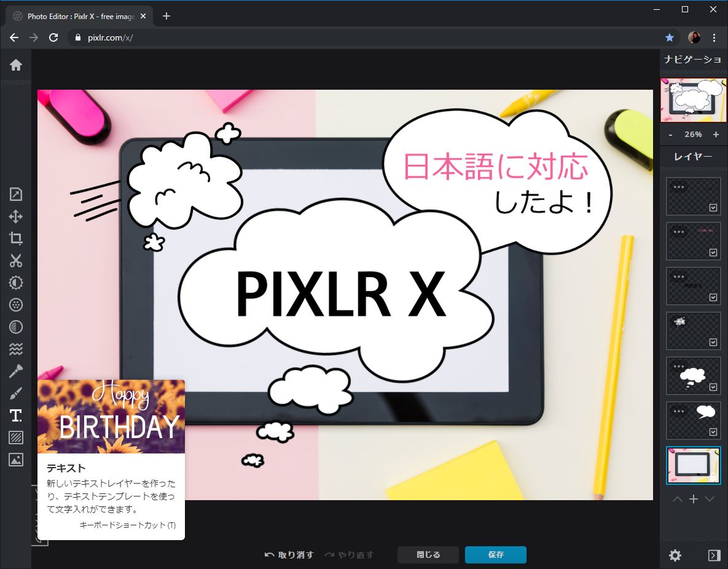Select the Retouch tool
This screenshot has height=569, width=728.
point(16,371)
